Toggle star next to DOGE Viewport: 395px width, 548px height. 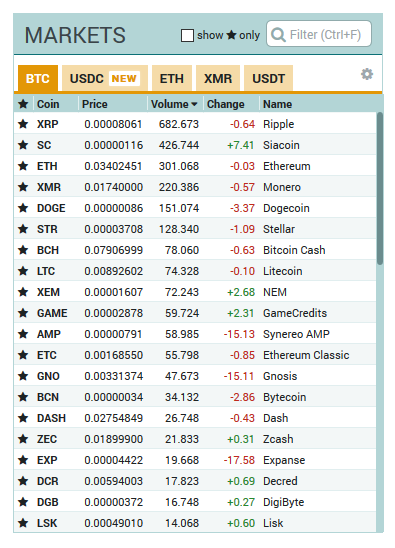pos(23,208)
